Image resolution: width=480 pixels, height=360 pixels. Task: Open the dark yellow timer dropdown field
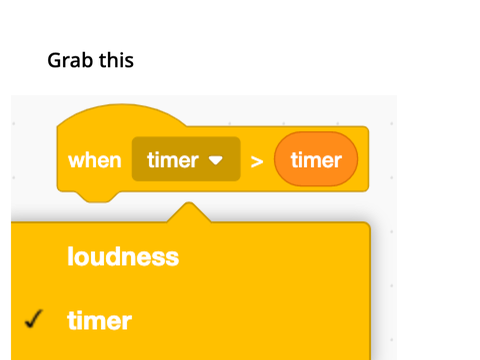pos(186,159)
